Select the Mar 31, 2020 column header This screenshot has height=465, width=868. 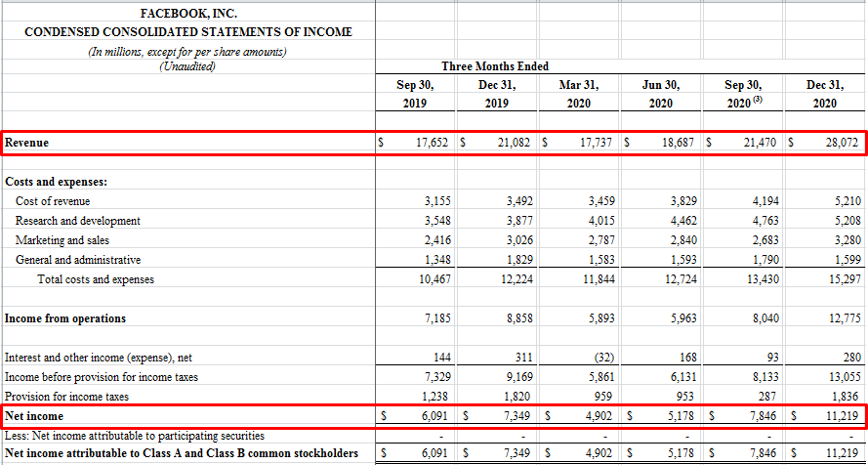pos(579,94)
